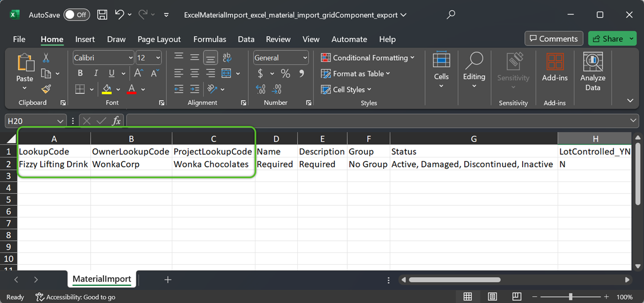Open search magnifier in title bar

[x=451, y=15]
